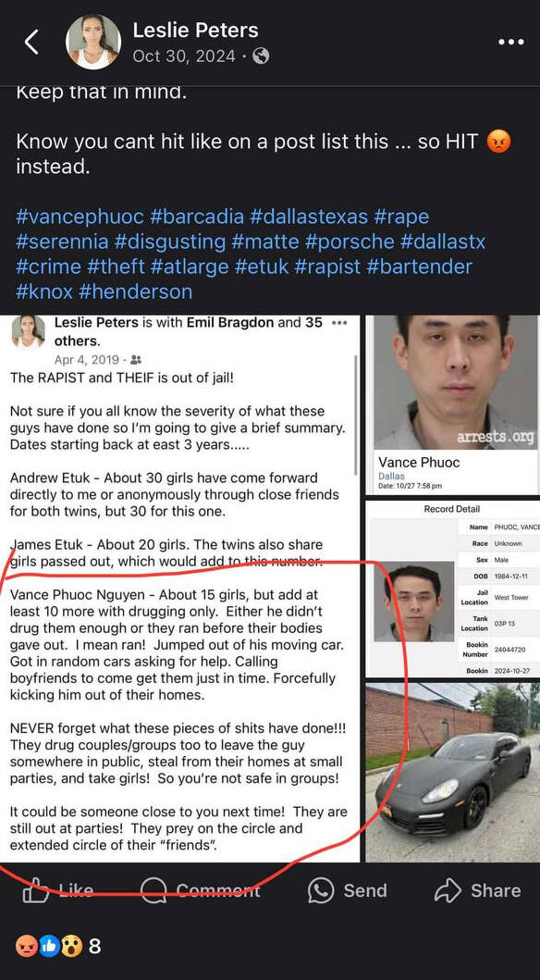Image resolution: width=540 pixels, height=980 pixels.
Task: Tap the WhatsApp Send icon
Action: pyautogui.click(x=321, y=890)
